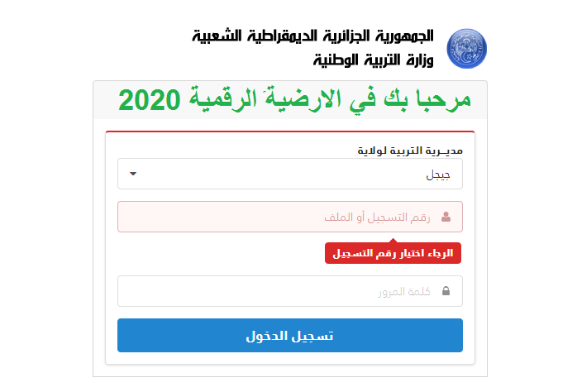Click the red الرجاء اختيار رقم التسجيل tooltip
The height and width of the screenshot is (392, 577).
(x=393, y=253)
